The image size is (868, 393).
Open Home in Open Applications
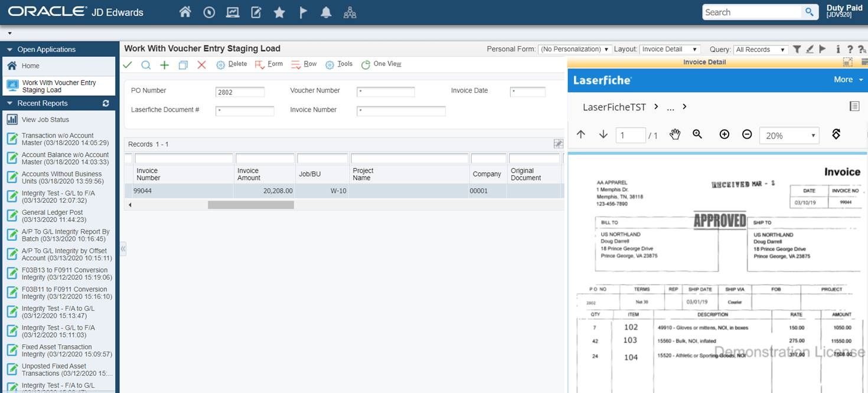[58, 66]
